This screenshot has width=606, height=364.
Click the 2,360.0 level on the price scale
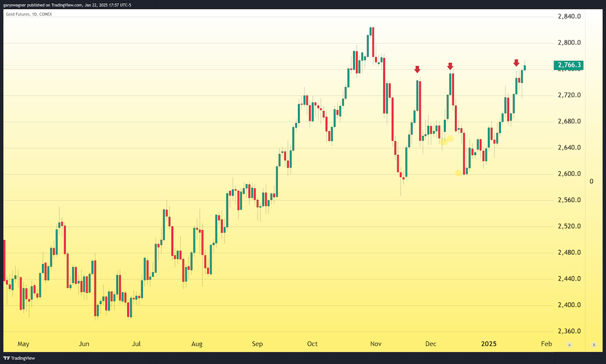569,332
